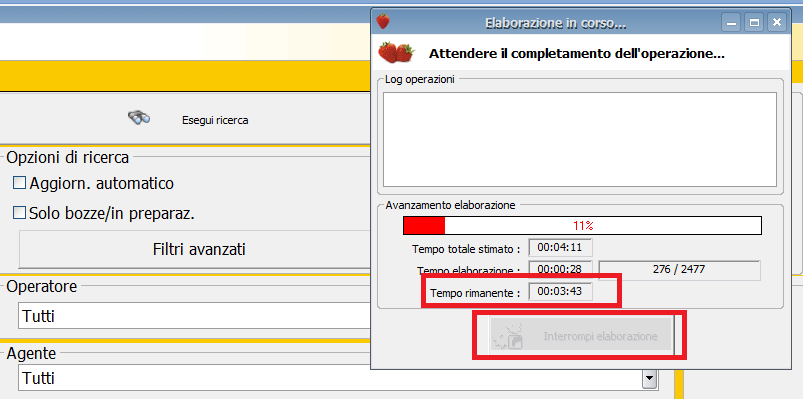Click the two-strawberries icon beside Attendere message
This screenshot has width=803, height=399.
(396, 52)
